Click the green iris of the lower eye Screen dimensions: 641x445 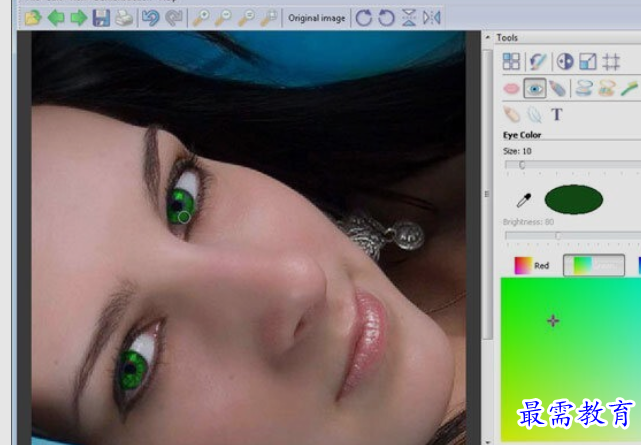[133, 370]
